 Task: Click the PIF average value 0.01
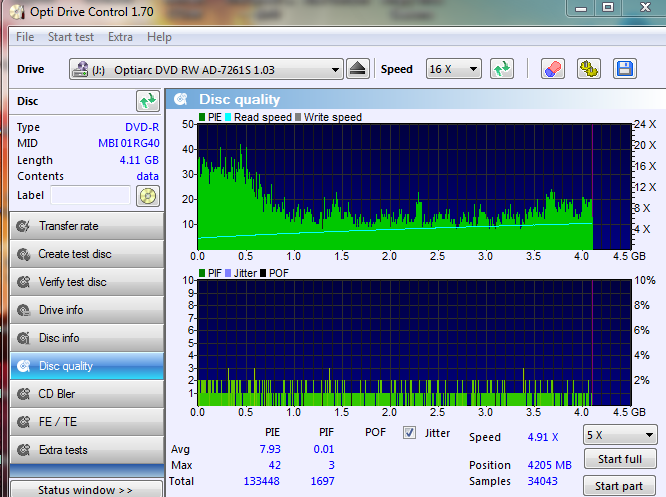[x=324, y=449]
